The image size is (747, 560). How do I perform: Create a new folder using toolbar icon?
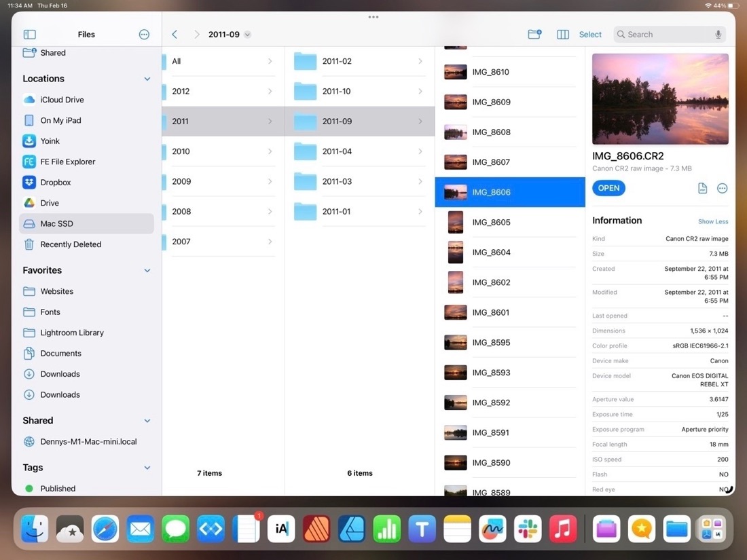pos(534,34)
